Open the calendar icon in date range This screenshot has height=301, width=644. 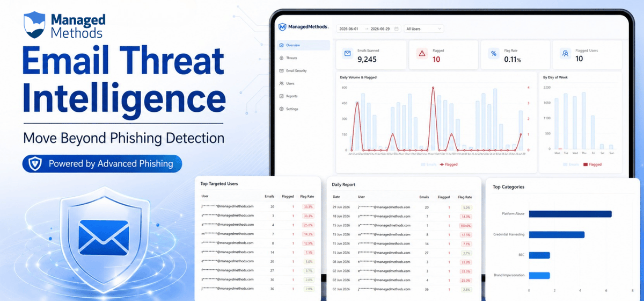click(x=396, y=28)
